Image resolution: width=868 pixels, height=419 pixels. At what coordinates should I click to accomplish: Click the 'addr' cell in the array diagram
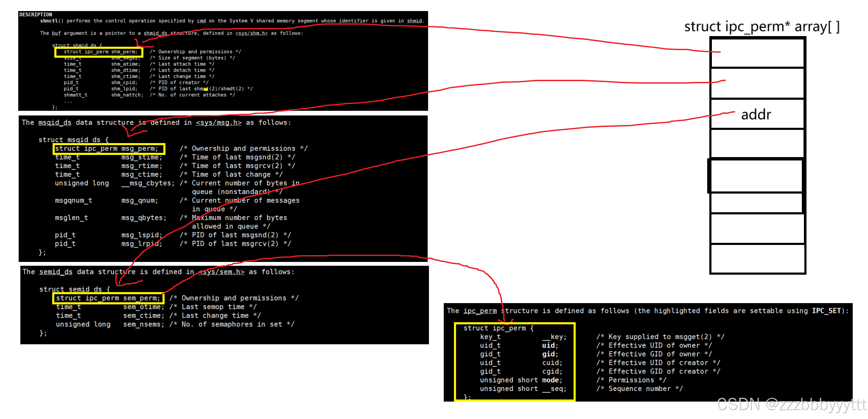[x=758, y=114]
